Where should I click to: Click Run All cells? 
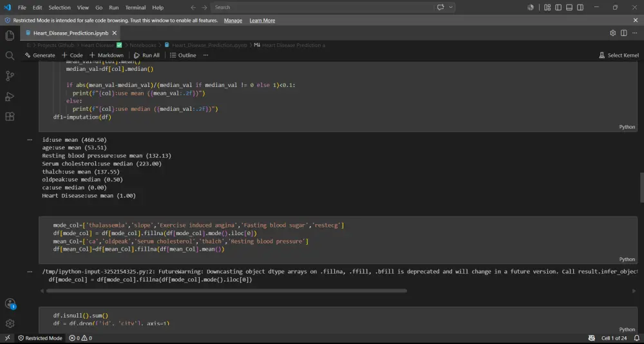click(147, 55)
